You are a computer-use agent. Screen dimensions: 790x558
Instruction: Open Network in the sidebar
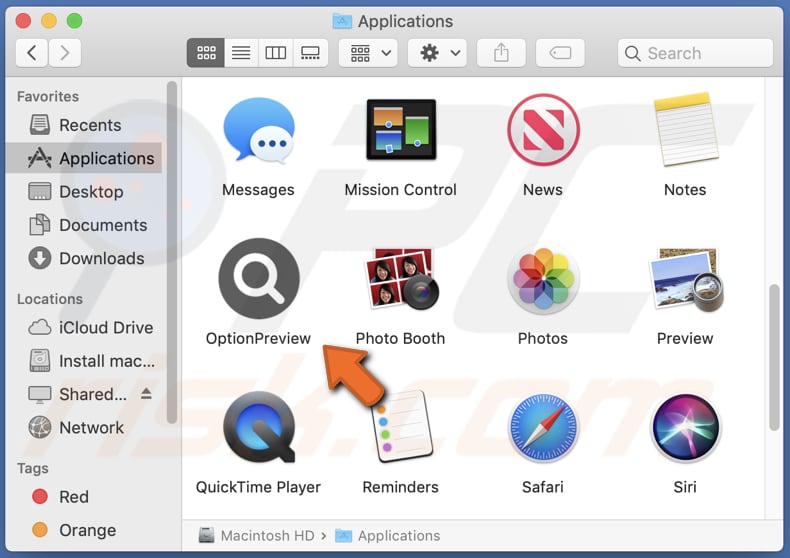84,427
